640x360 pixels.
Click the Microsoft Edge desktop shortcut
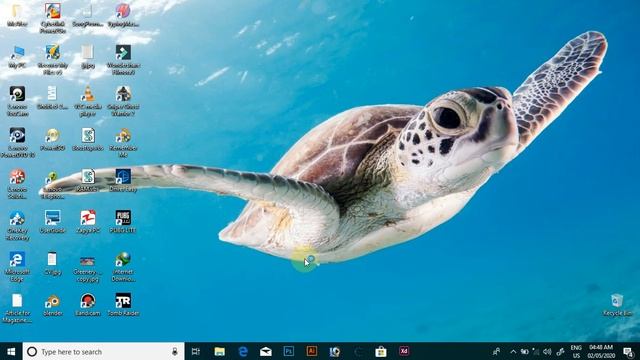coord(17,267)
